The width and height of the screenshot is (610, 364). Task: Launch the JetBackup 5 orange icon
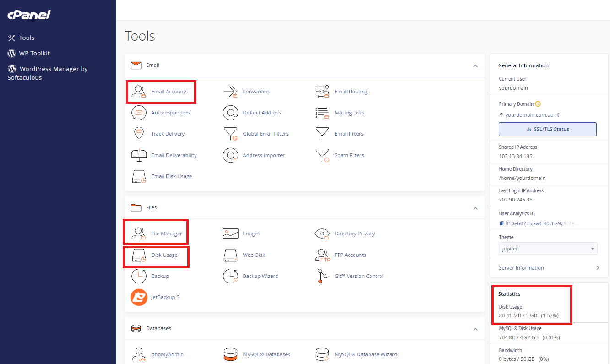click(139, 297)
